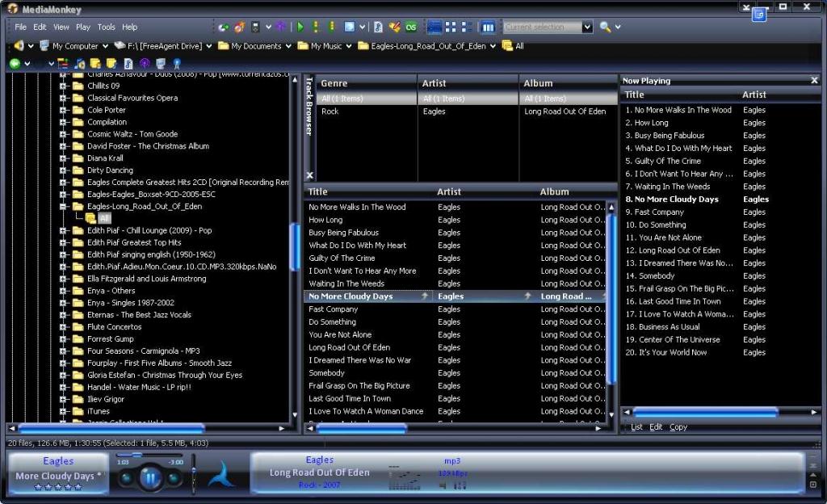Open the View menu
Screen dimensions: 827x504
coord(61,27)
